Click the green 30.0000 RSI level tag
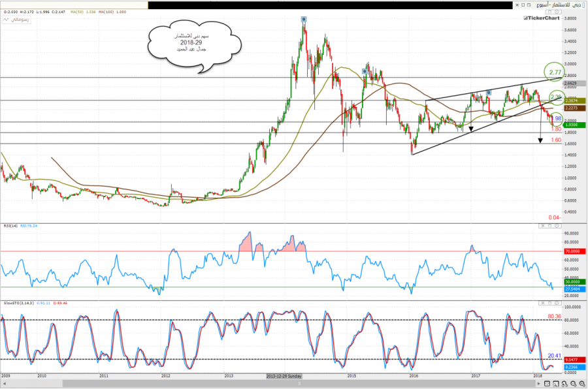 coord(574,281)
